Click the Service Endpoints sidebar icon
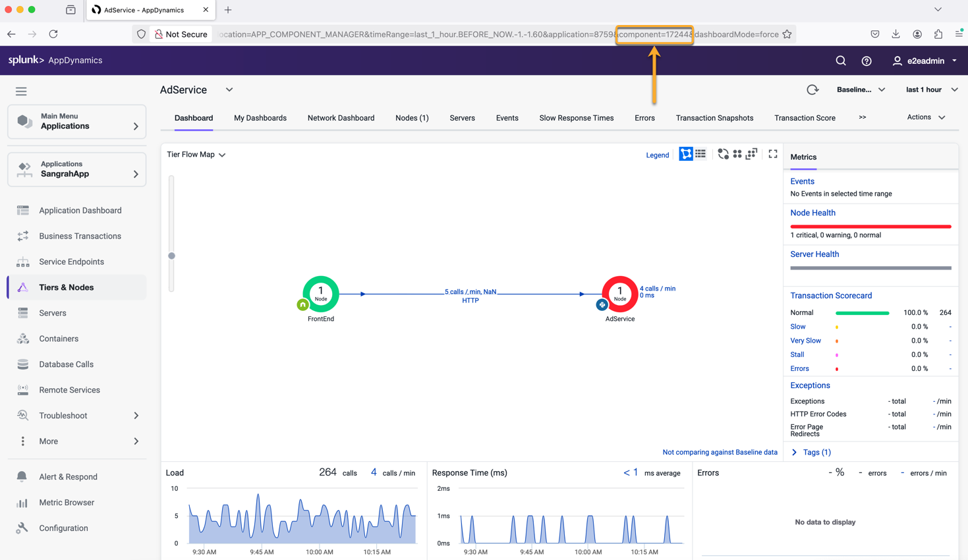This screenshot has width=968, height=560. pos(23,262)
